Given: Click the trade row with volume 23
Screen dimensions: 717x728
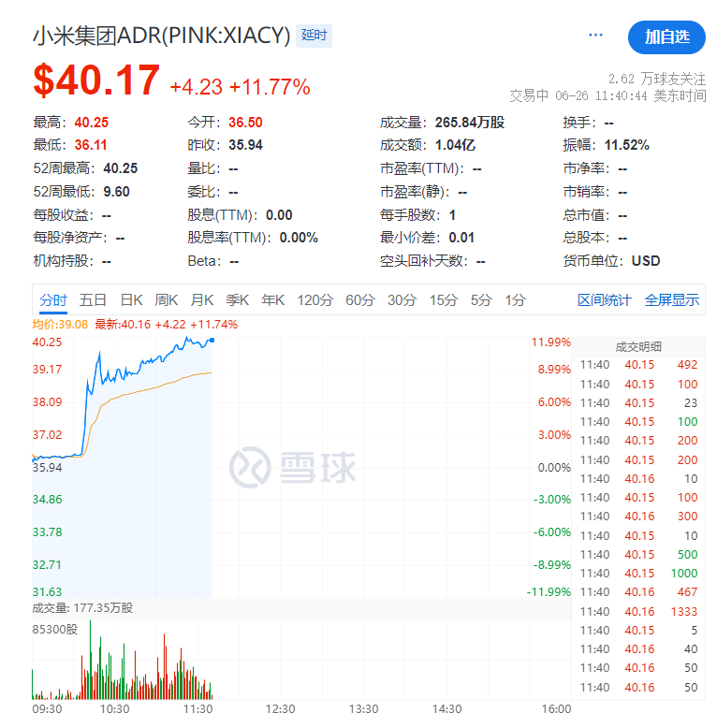Looking at the screenshot, I should pos(638,403).
